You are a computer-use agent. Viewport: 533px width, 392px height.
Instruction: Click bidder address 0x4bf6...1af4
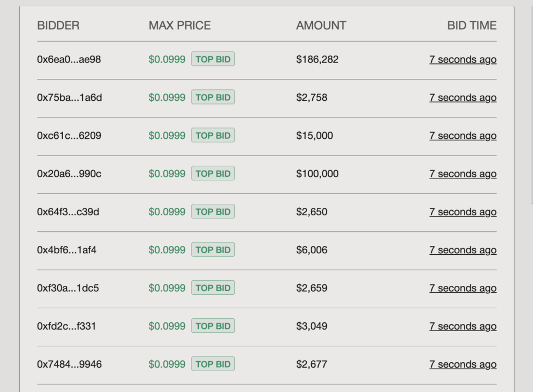coord(67,250)
